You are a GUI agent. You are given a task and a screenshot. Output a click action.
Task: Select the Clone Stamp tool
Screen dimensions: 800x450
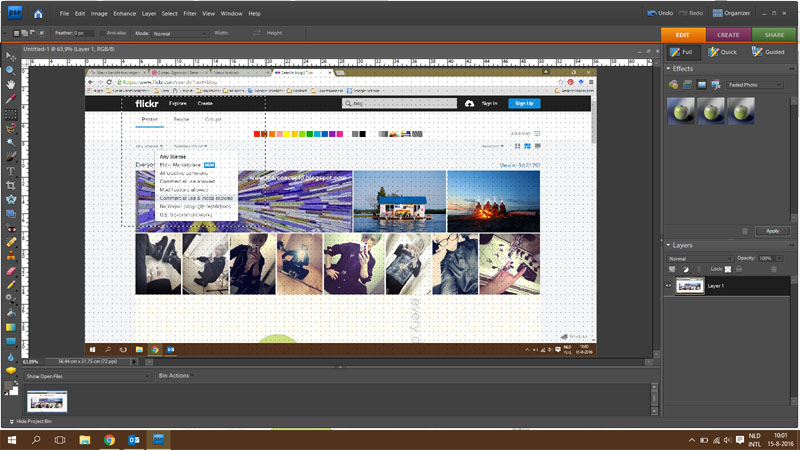pos(11,257)
